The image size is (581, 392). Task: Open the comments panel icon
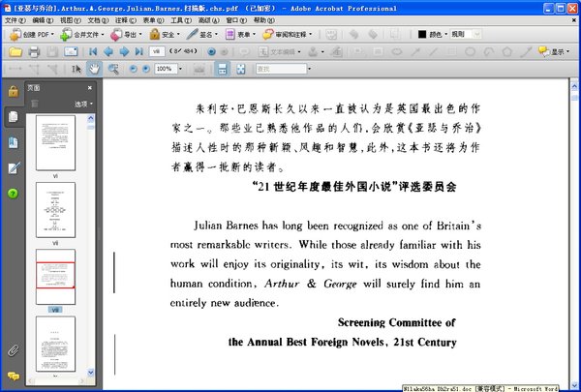pos(14,377)
